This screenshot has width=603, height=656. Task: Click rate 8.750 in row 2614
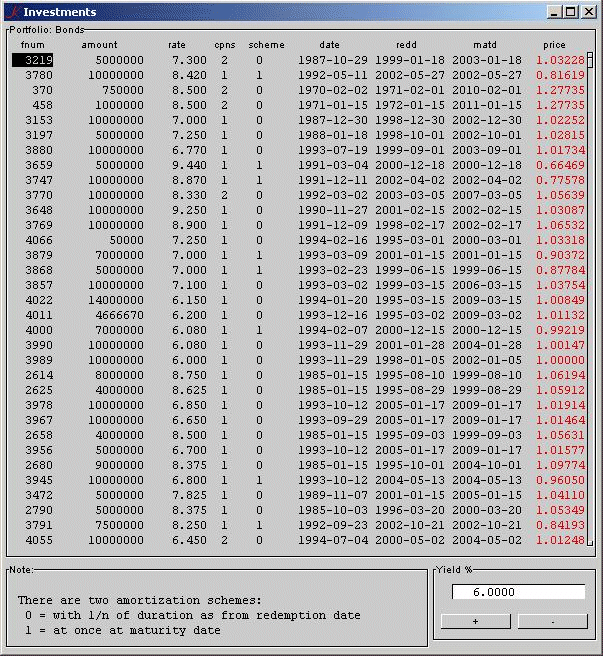click(x=190, y=375)
